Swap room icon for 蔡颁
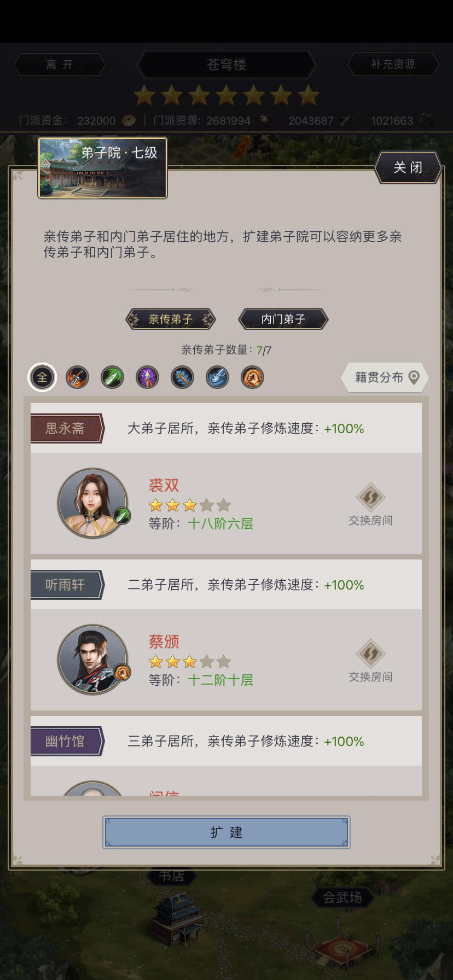 point(371,654)
